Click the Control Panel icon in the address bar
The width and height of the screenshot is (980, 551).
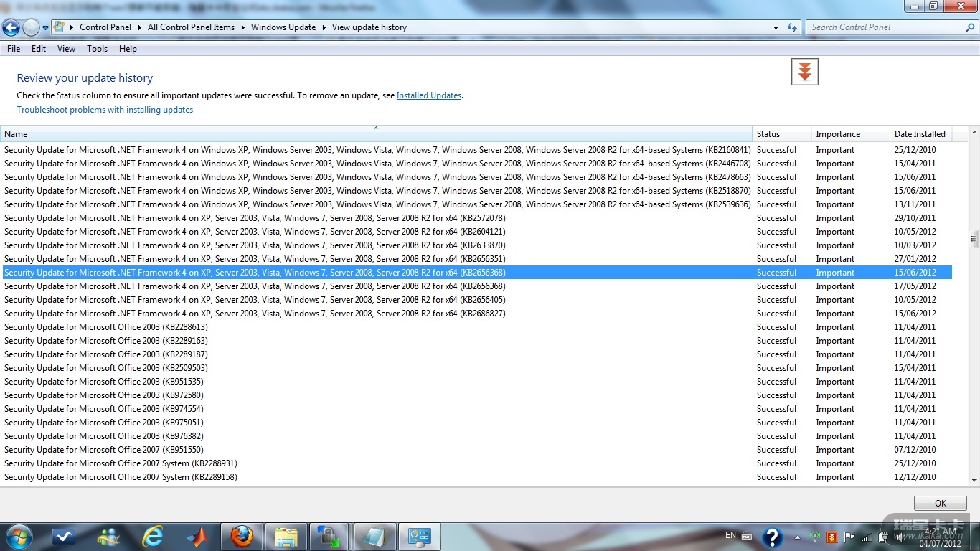(60, 27)
